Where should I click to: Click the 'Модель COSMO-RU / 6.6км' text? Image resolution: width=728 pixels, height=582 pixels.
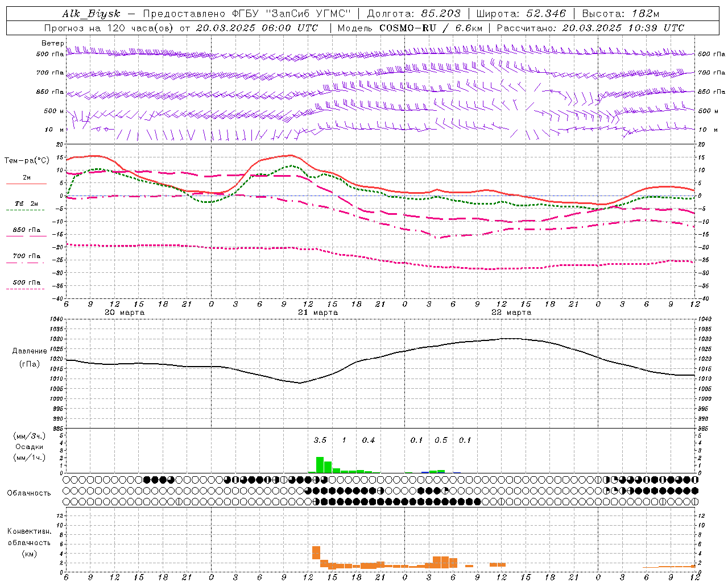click(x=410, y=28)
